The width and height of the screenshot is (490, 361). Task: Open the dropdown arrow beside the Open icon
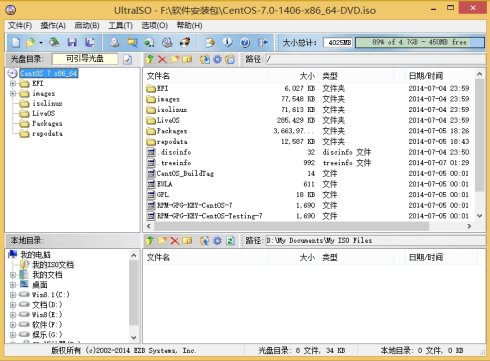click(x=41, y=43)
